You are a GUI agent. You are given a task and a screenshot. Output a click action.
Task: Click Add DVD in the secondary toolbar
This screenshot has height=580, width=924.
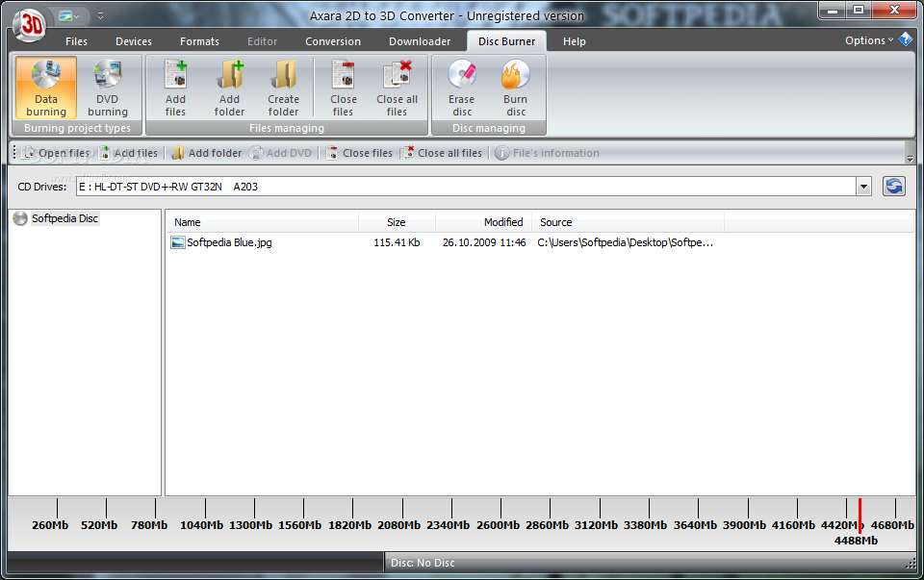tap(280, 153)
